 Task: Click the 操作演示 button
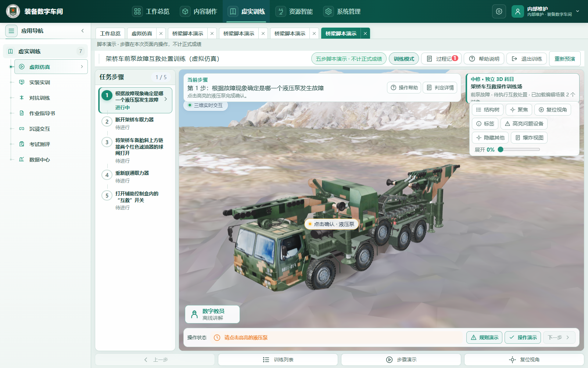tap(523, 337)
